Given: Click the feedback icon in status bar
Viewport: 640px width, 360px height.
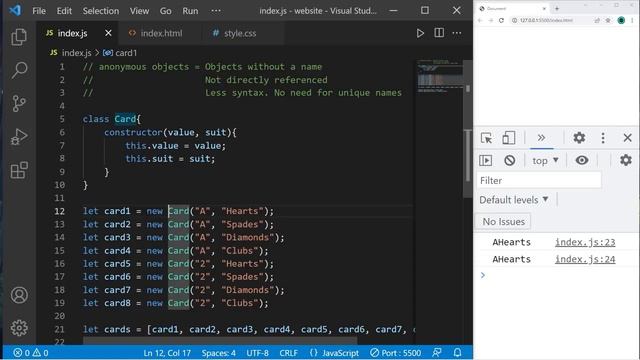Looking at the screenshot, I should click(437, 353).
